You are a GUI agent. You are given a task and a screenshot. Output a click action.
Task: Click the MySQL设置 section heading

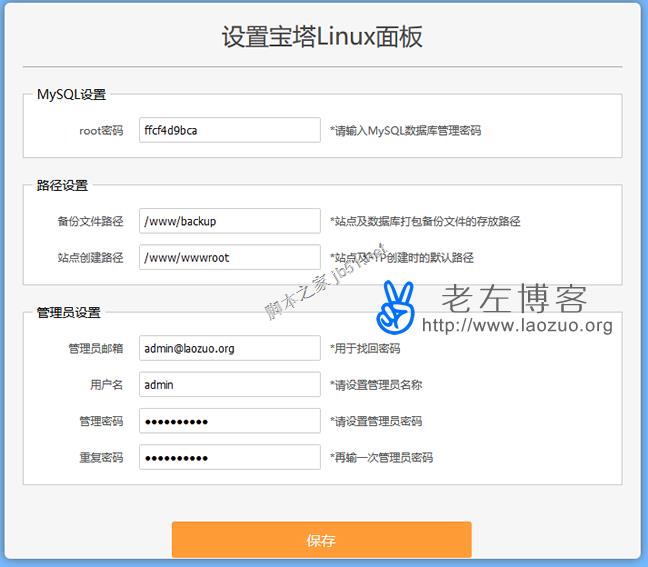(71, 95)
